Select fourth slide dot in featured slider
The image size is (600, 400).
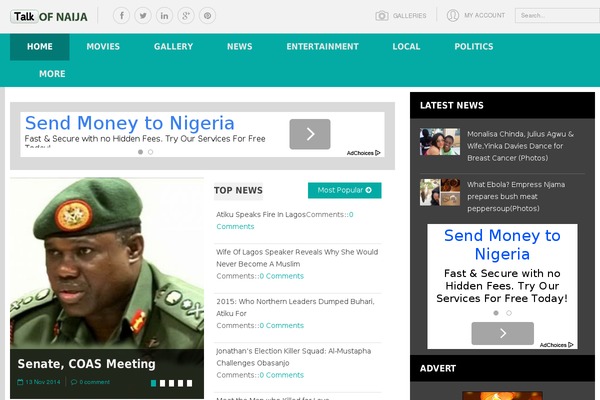pos(180,383)
